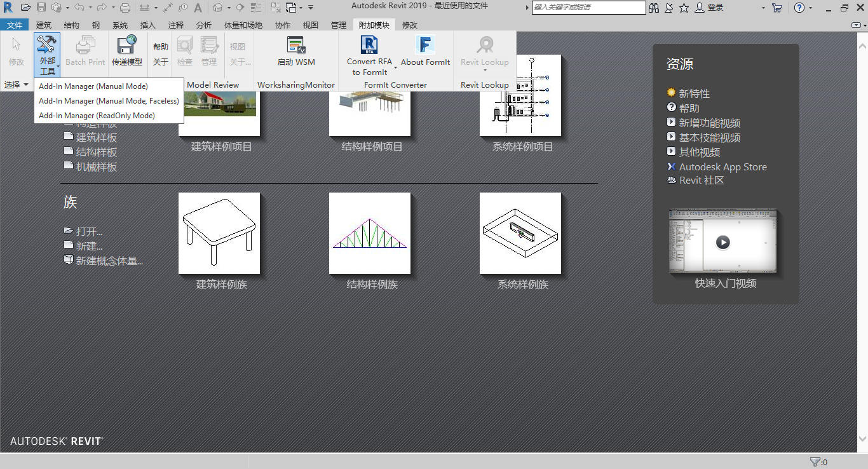The width and height of the screenshot is (868, 469).
Task: Click the Print icon in quick access toolbar
Action: (125, 8)
